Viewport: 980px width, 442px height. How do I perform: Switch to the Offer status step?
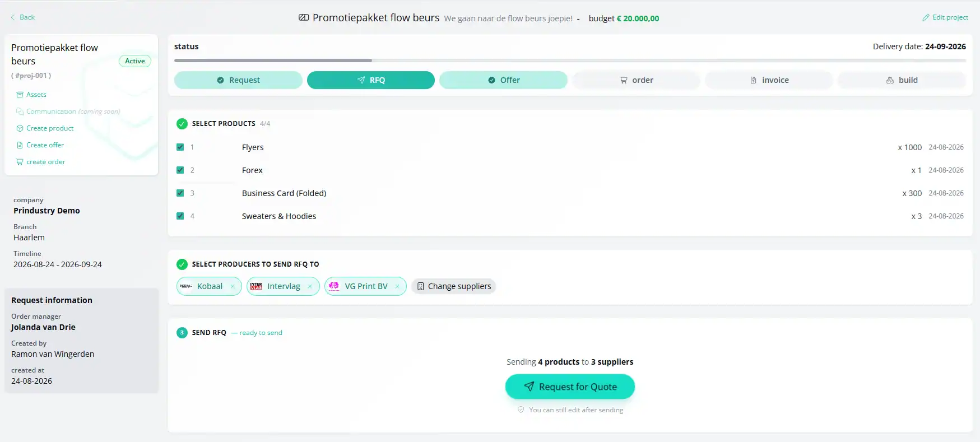point(503,80)
